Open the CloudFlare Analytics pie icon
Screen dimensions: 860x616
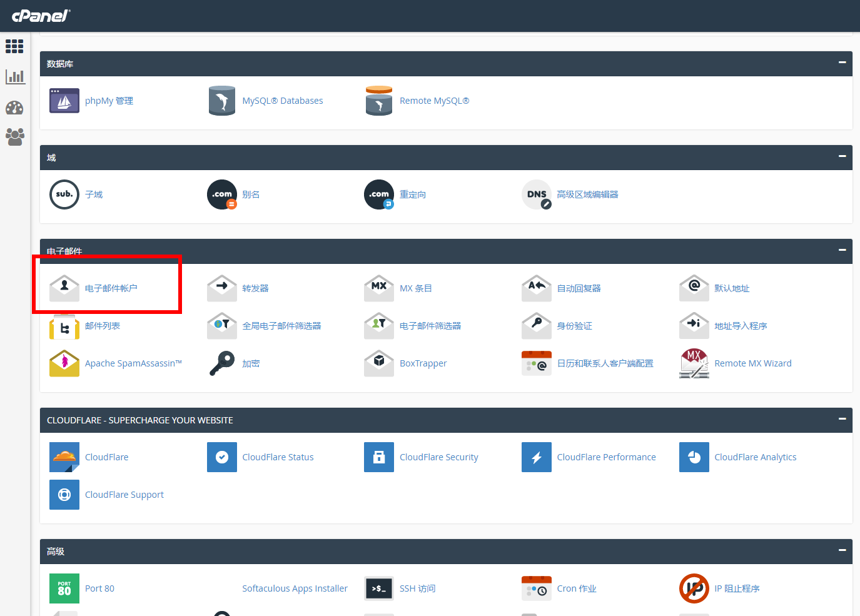[x=694, y=457]
